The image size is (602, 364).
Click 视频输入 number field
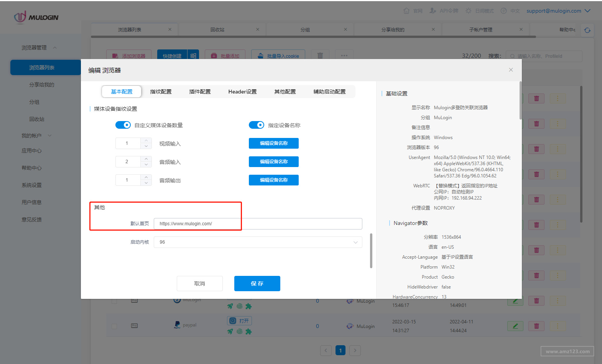pyautogui.click(x=128, y=143)
